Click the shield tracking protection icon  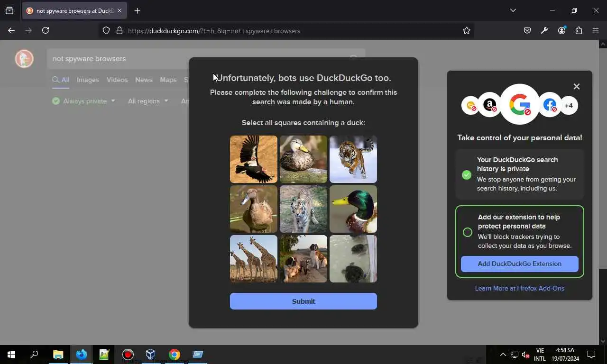106,30
